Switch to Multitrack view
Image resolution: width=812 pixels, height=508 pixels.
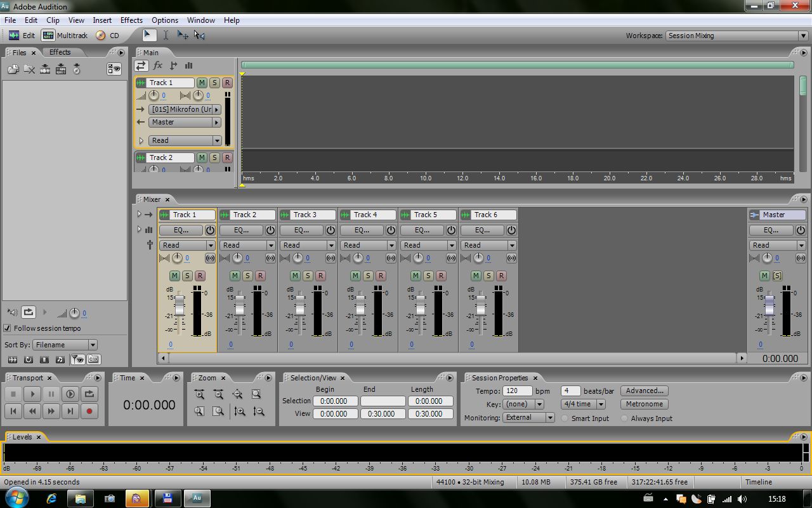click(65, 36)
